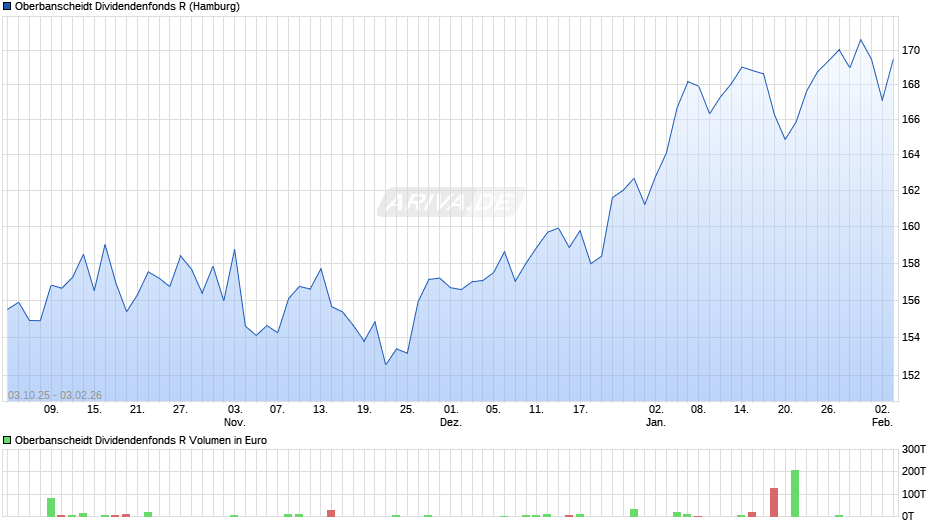Click the 200T volume axis label
Screen dimensions: 940x526
click(x=914, y=471)
